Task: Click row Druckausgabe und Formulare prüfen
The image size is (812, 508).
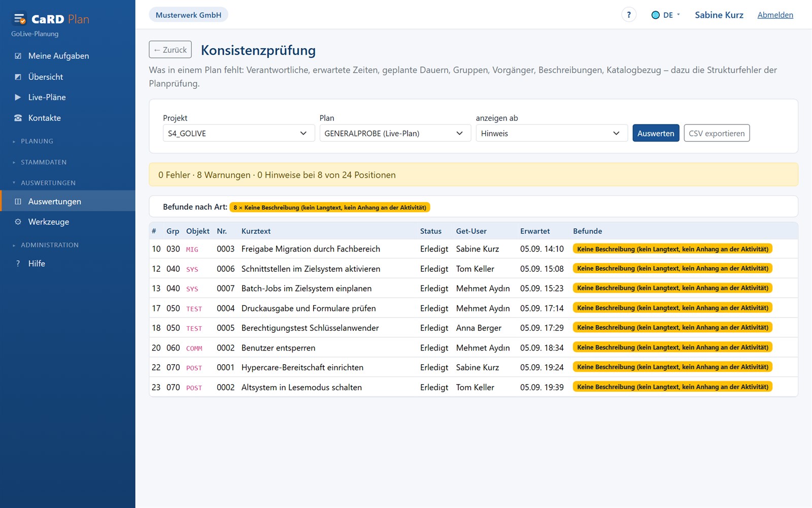Action: pos(473,308)
